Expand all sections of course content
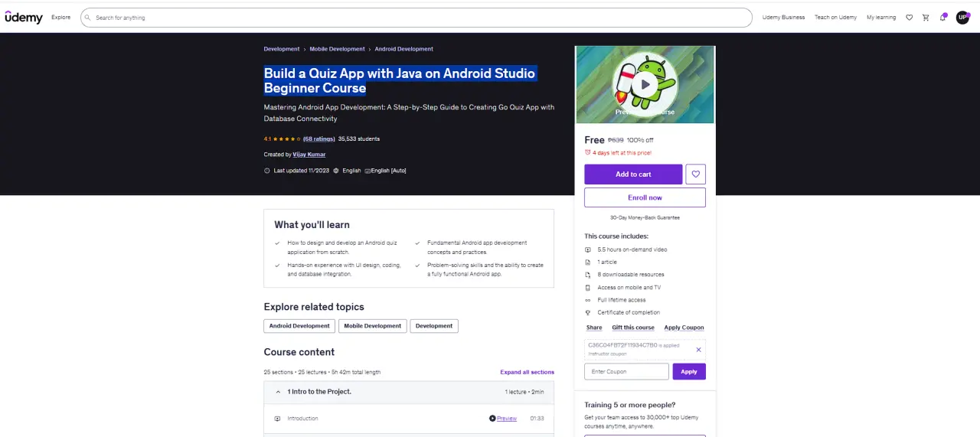The image size is (980, 437). [527, 372]
